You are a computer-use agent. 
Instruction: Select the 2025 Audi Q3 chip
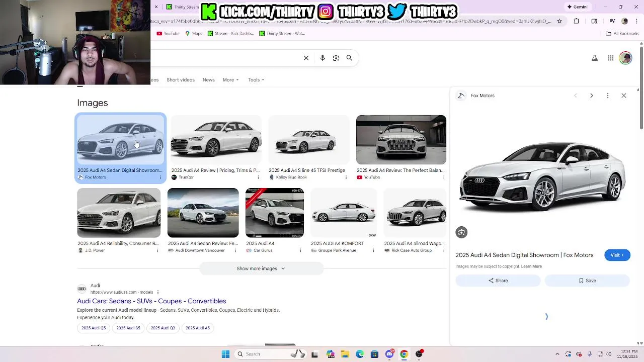click(163, 328)
